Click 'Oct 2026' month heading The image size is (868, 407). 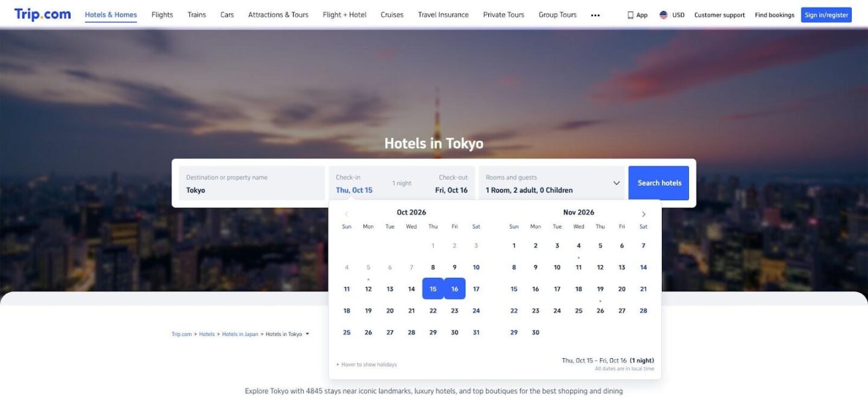pos(411,212)
